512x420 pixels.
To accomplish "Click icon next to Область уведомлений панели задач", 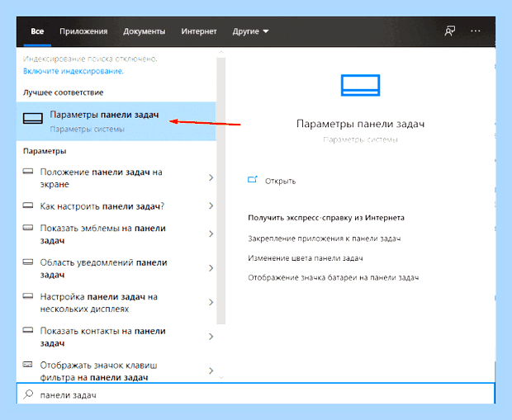I will tap(28, 262).
